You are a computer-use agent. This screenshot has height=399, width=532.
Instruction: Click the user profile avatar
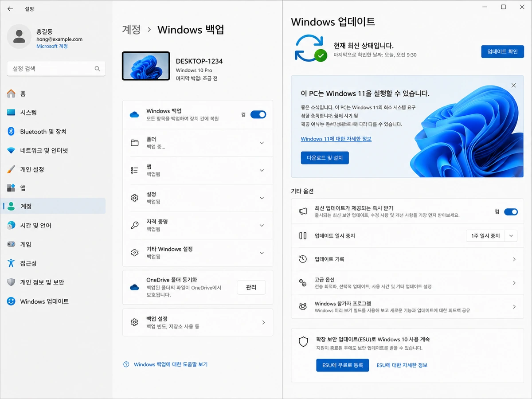tap(19, 36)
